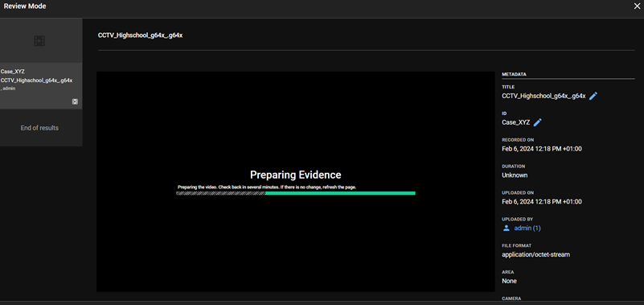Click the 'application/octet-stream' file format value

click(x=536, y=254)
